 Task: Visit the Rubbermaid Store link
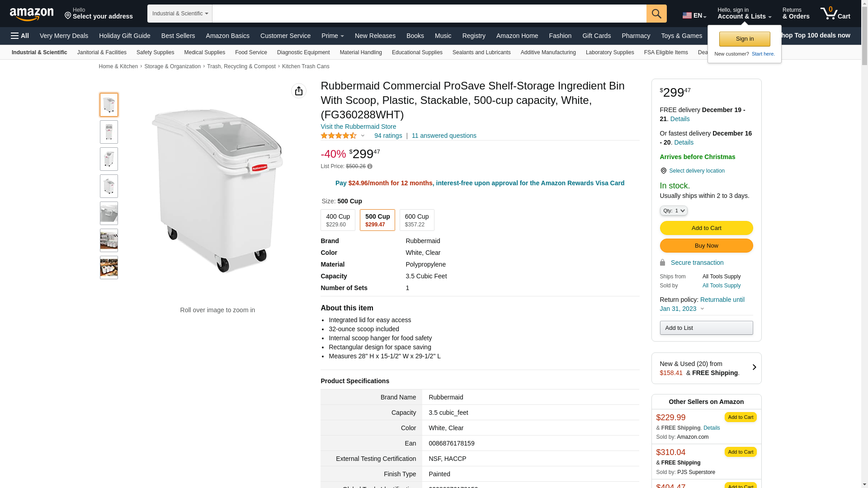358,127
